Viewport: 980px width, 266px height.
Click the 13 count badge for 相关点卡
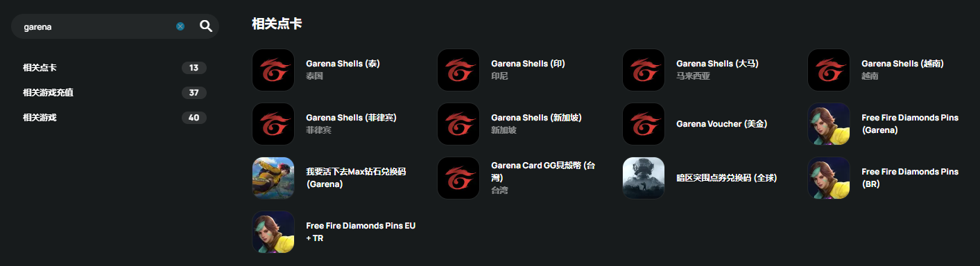point(194,68)
